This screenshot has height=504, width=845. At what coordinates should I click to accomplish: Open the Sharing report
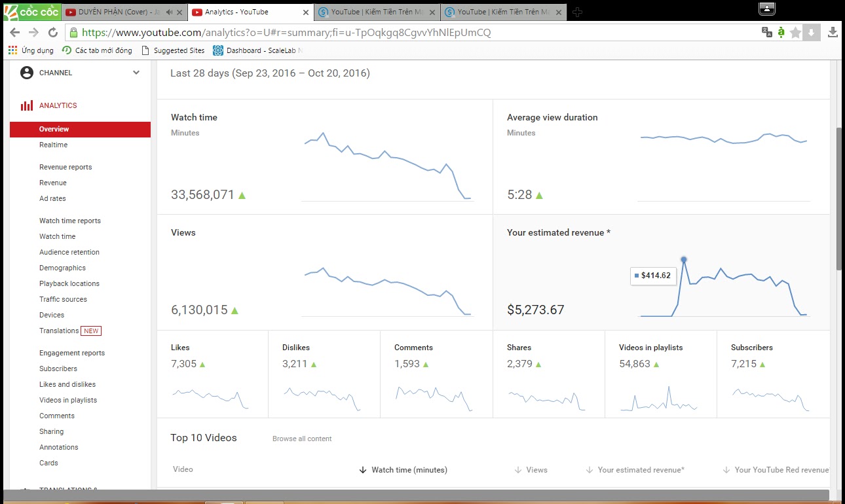pyautogui.click(x=52, y=431)
